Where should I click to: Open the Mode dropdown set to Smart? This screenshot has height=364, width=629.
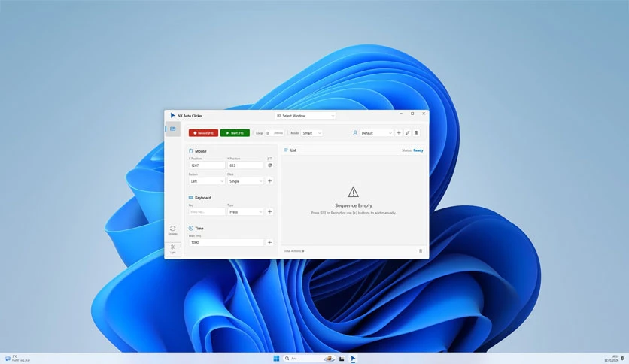click(311, 133)
